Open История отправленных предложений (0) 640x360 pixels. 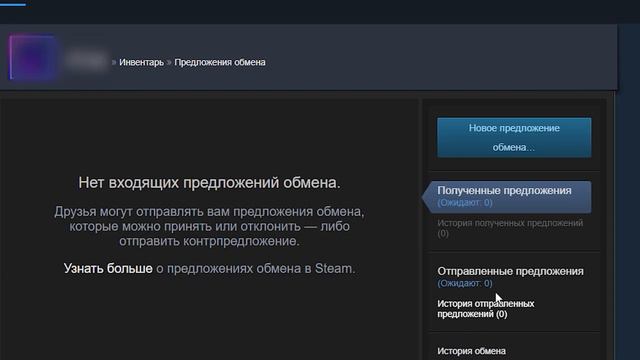point(485,309)
